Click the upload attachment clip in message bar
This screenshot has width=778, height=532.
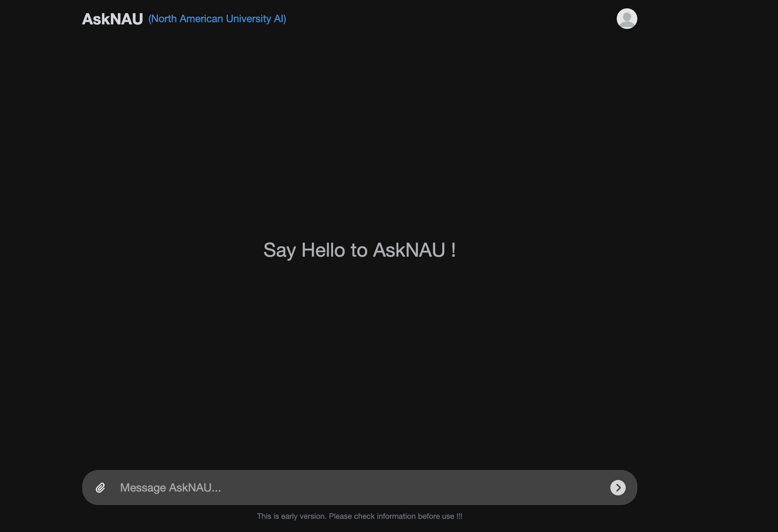(x=100, y=487)
